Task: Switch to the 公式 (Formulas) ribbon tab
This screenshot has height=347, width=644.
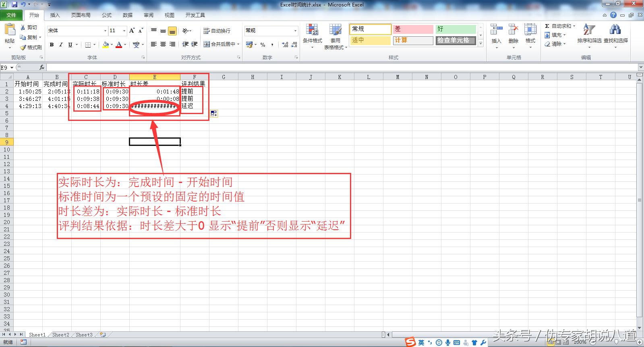Action: pos(107,15)
